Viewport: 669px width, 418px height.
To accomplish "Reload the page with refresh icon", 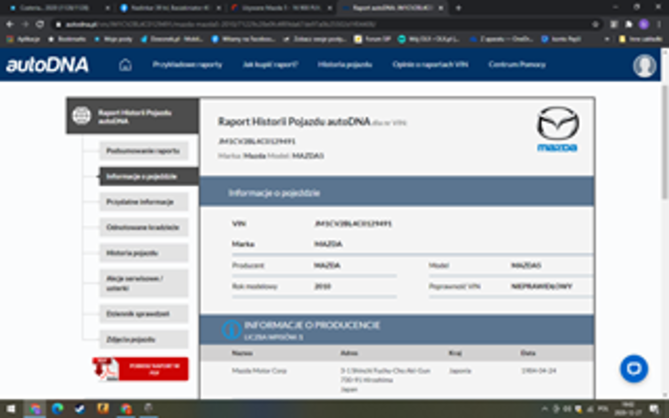I will point(40,24).
